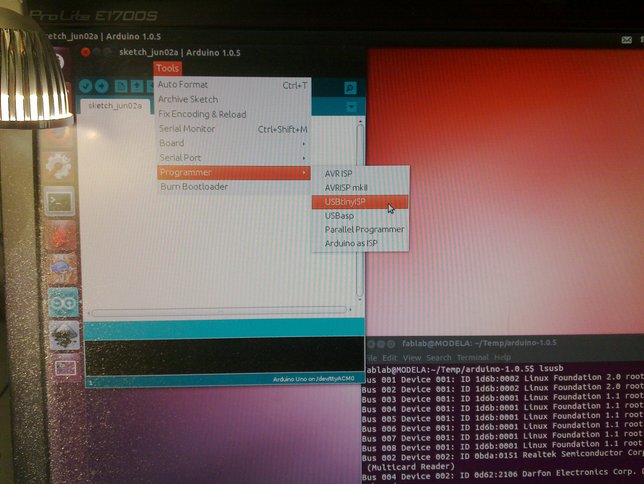This screenshot has height=484, width=644.
Task: Click the Upload arrow toolbar button
Action: 102,86
